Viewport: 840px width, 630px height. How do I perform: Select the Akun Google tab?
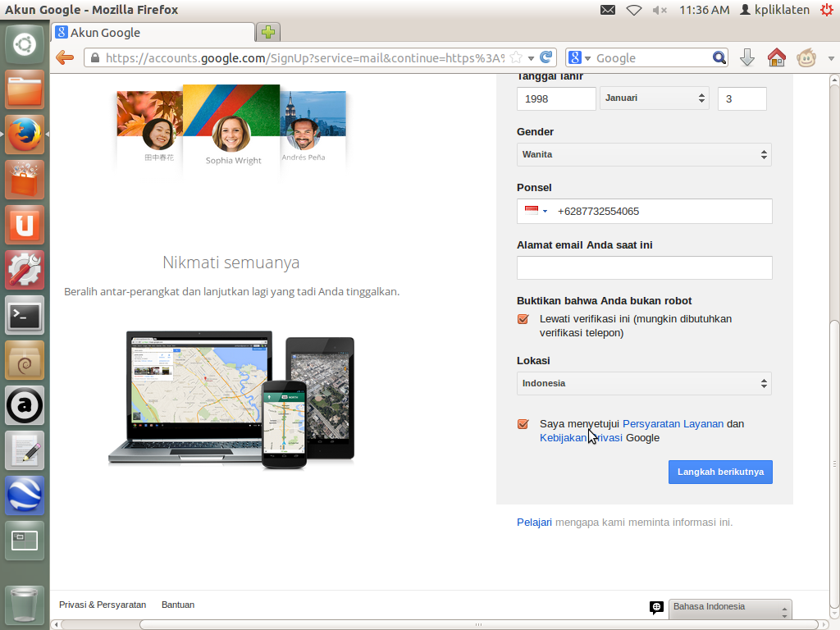pyautogui.click(x=153, y=32)
